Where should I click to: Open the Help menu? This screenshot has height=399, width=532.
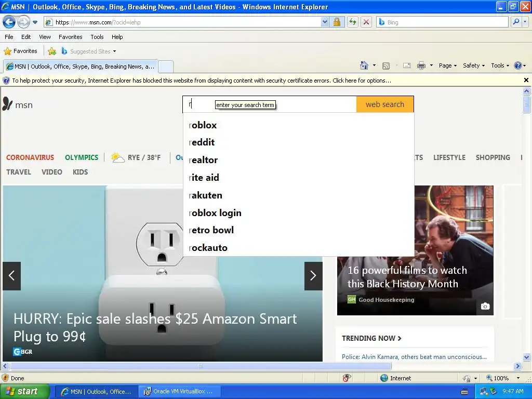click(117, 37)
